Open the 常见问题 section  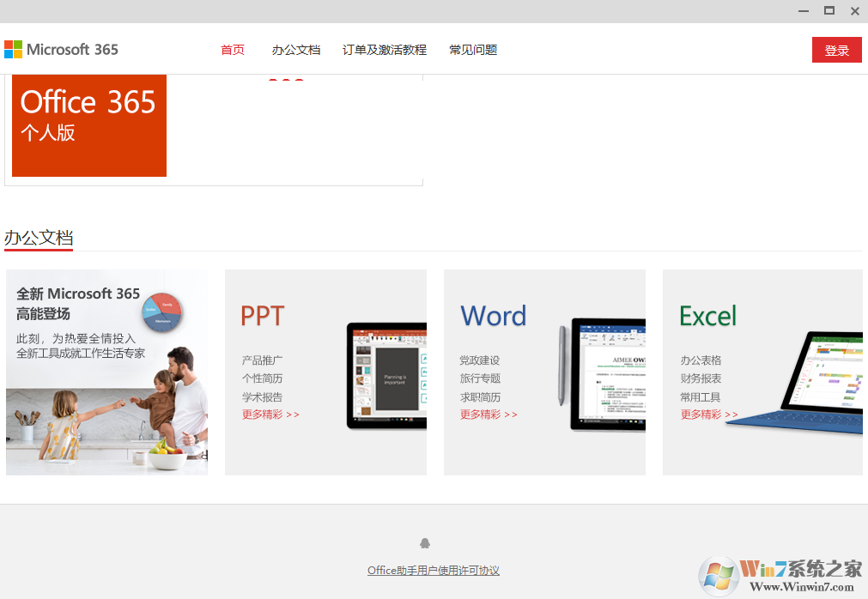click(x=473, y=50)
